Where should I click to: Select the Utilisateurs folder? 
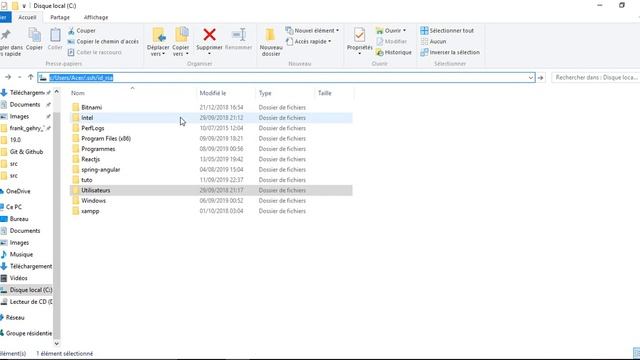211,190
